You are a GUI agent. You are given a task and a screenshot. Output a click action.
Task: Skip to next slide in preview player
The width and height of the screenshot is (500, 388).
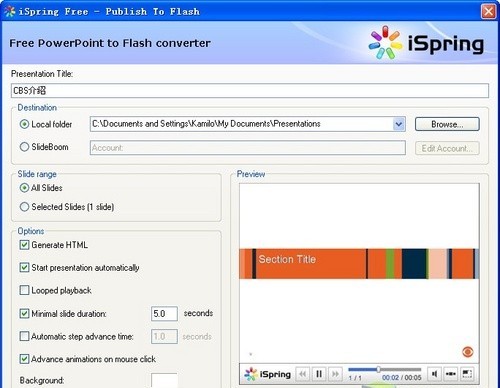[x=335, y=374]
